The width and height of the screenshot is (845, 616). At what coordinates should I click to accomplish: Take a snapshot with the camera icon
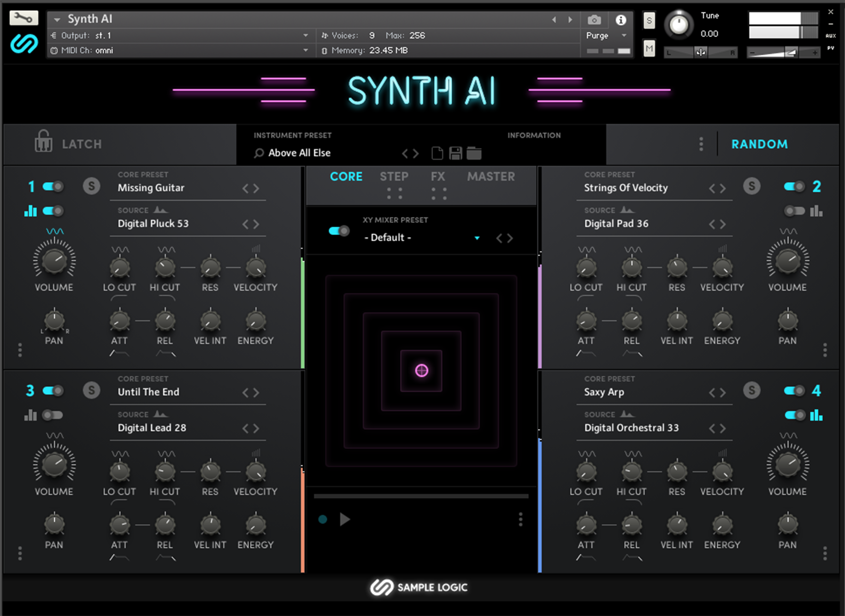594,19
